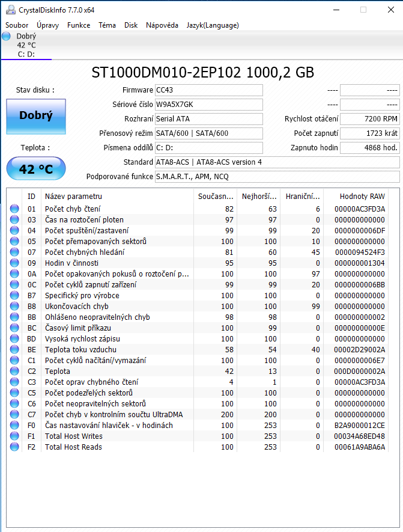Click status orb for attribute B8 Ukončovacích chyb
Screen dimensions: 403x532
(14, 307)
